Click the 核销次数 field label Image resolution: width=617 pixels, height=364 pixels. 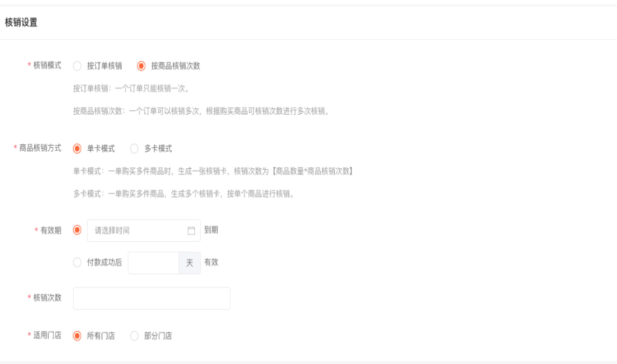(47, 298)
